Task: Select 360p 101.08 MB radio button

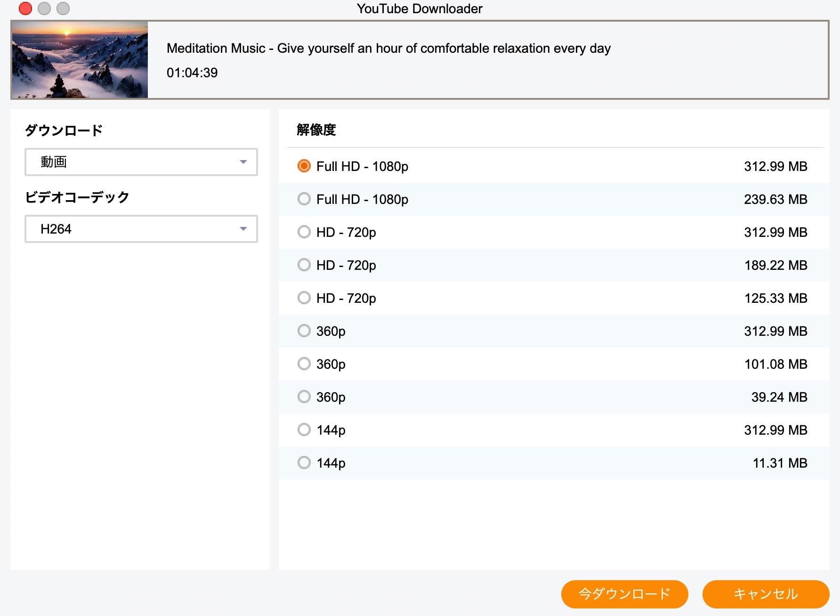Action: [304, 364]
